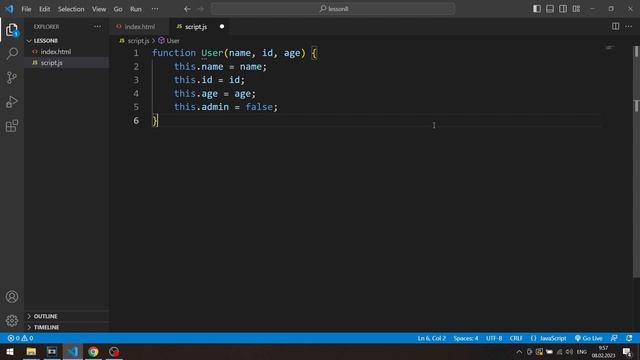Open Source Control view

click(x=12, y=78)
